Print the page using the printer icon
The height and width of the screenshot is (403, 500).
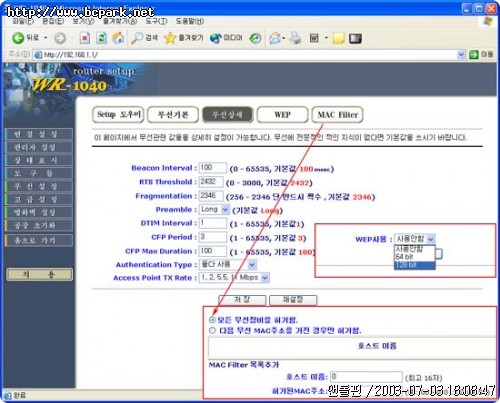pyautogui.click(x=295, y=38)
